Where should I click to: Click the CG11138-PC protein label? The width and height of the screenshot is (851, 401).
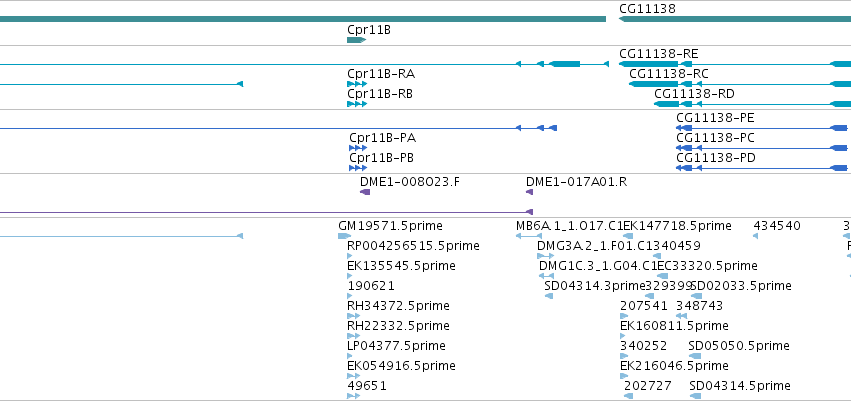715,138
